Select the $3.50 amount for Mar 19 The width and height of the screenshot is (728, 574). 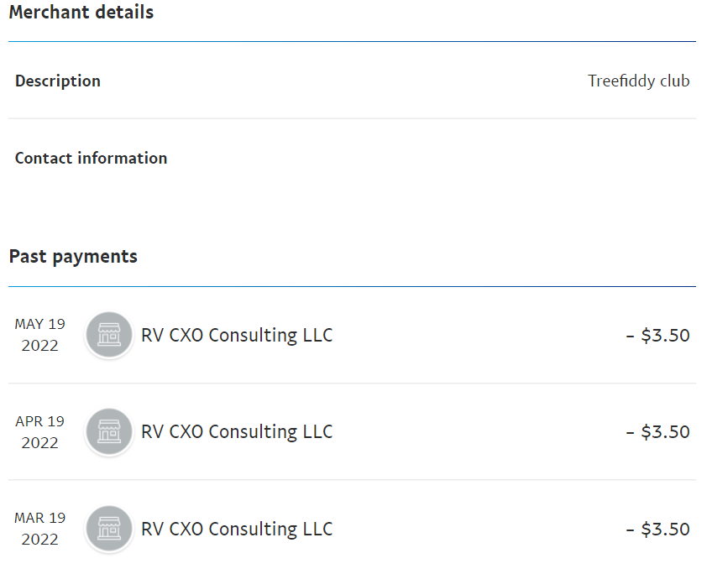tap(658, 530)
